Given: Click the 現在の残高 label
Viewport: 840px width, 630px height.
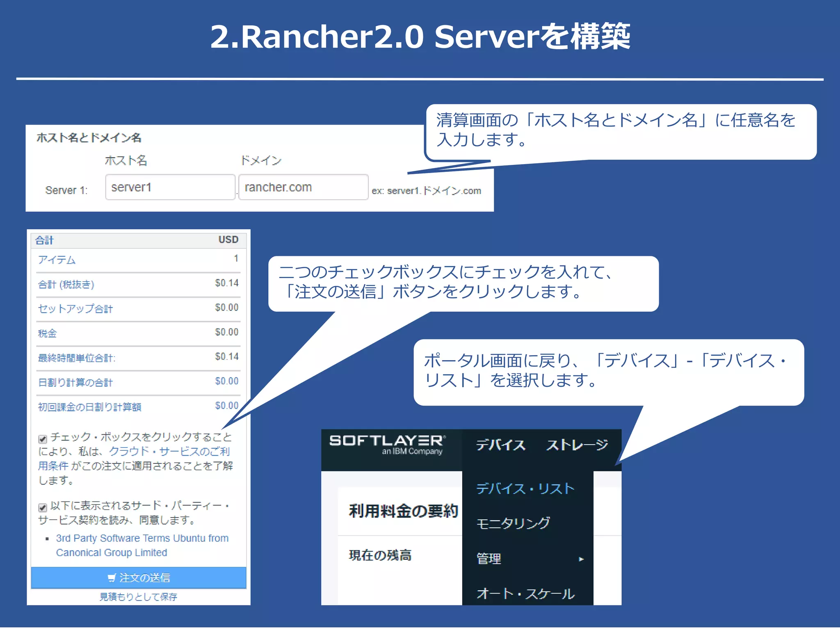Looking at the screenshot, I should (380, 555).
